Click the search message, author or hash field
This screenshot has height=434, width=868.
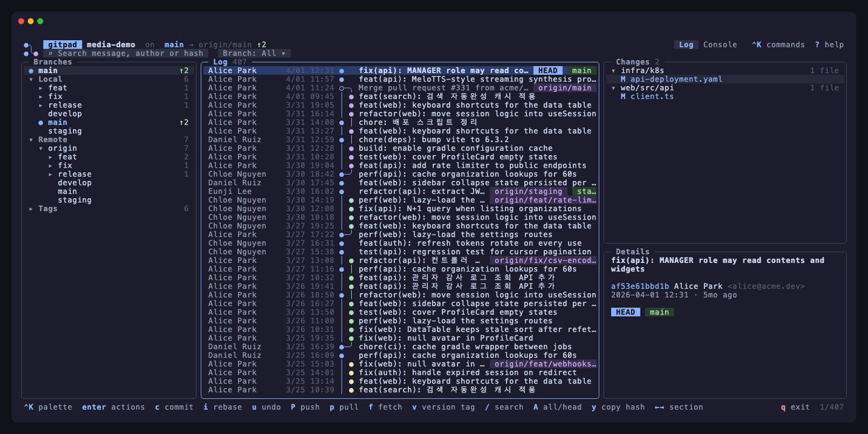pyautogui.click(x=126, y=53)
